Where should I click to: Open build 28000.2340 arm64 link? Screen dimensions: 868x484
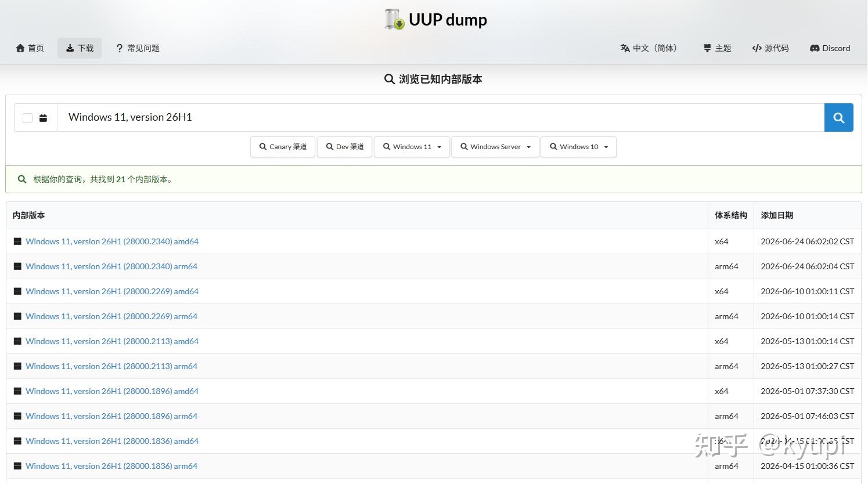[x=111, y=266]
